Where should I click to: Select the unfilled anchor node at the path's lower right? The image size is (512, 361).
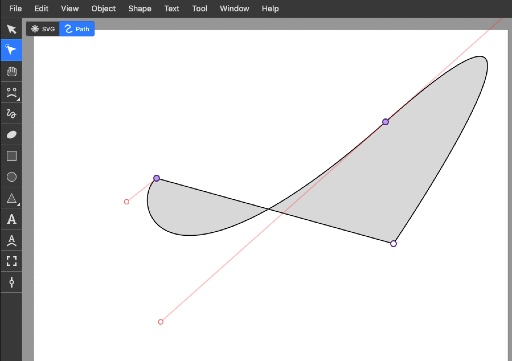coord(393,244)
